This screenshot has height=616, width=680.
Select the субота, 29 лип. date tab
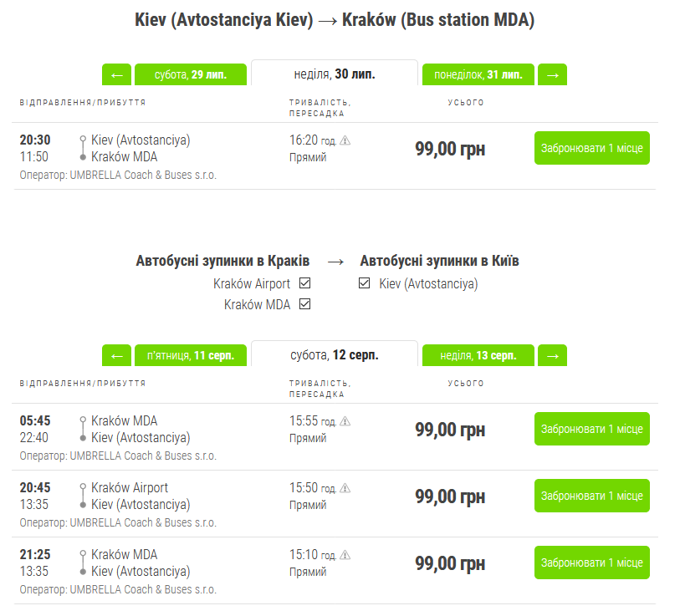pos(191,74)
